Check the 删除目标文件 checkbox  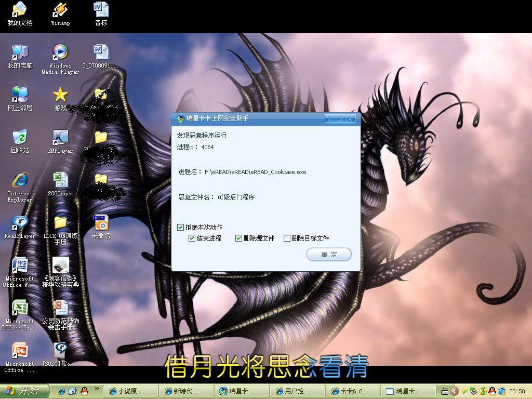(x=287, y=238)
